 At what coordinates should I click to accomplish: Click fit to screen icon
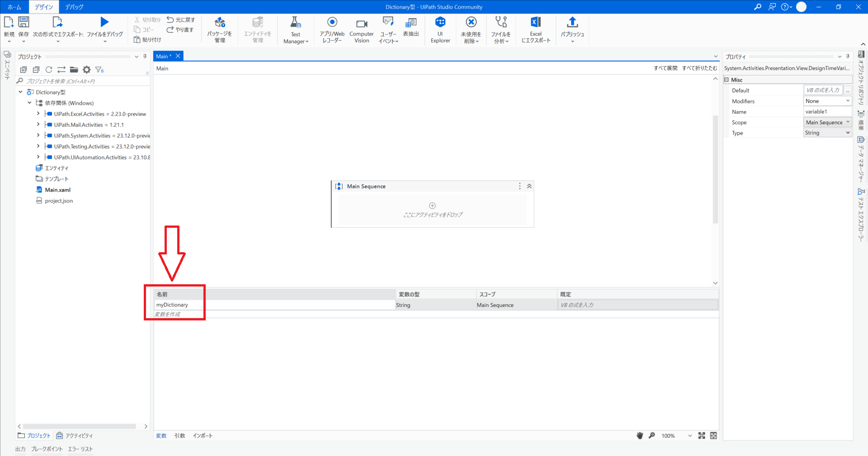pyautogui.click(x=702, y=436)
